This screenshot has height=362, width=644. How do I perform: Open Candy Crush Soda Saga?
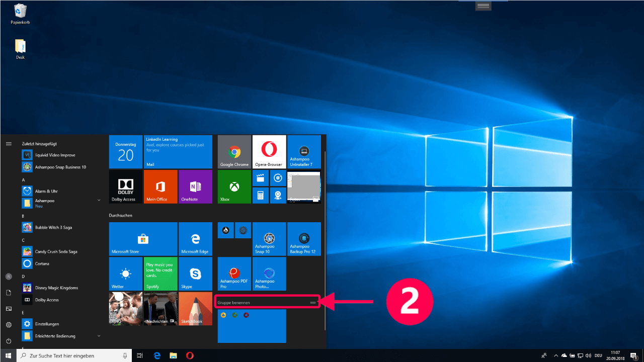click(61, 251)
